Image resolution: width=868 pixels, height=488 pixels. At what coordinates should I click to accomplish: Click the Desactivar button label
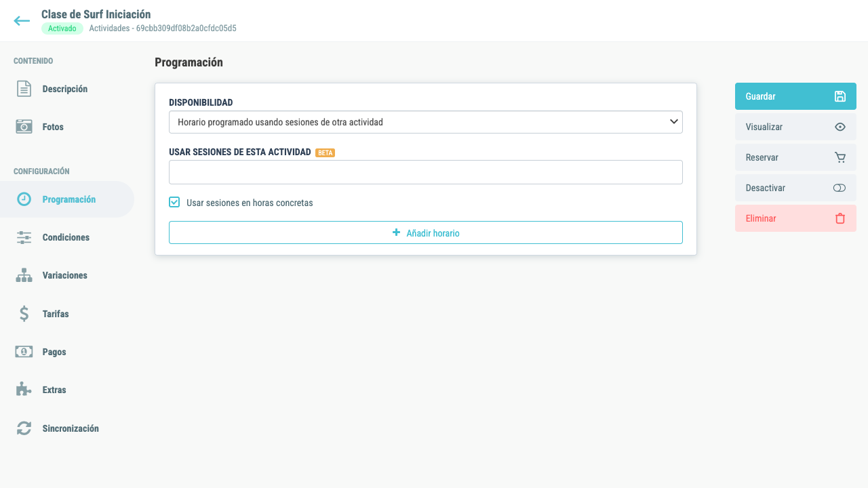coord(765,188)
